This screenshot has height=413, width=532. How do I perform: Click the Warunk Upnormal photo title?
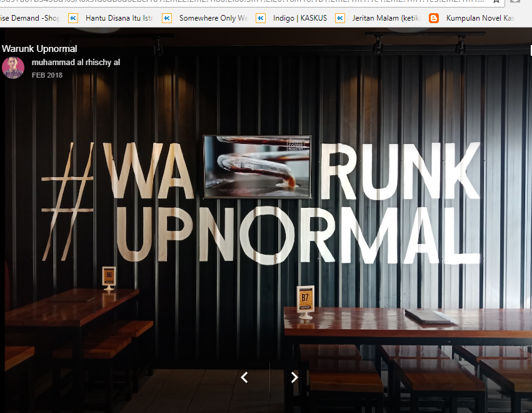(x=40, y=48)
